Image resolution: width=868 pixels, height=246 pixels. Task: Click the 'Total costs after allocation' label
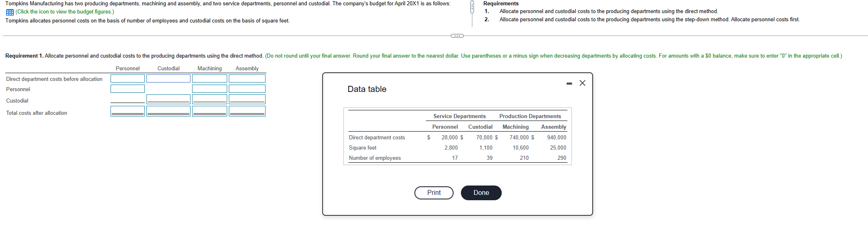[37, 113]
